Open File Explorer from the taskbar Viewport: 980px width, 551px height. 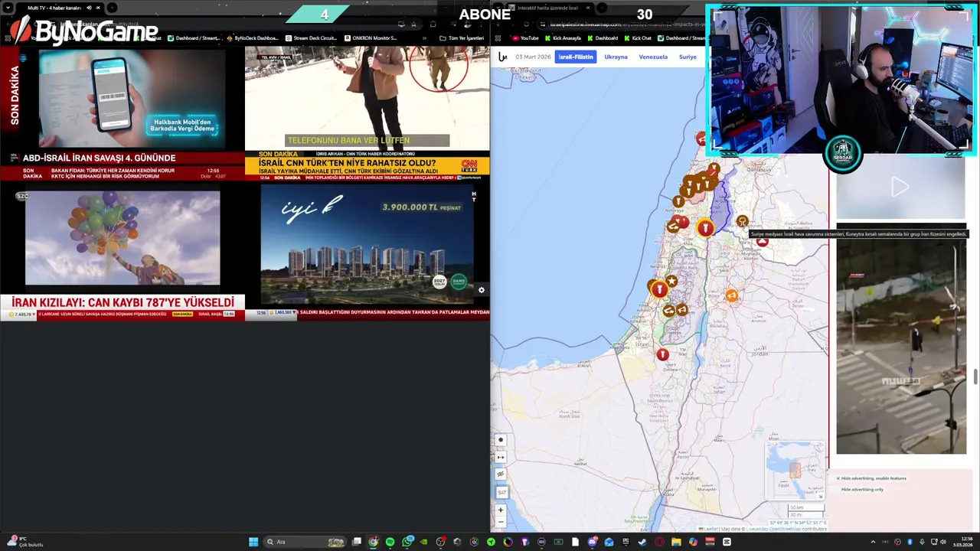[x=676, y=542]
